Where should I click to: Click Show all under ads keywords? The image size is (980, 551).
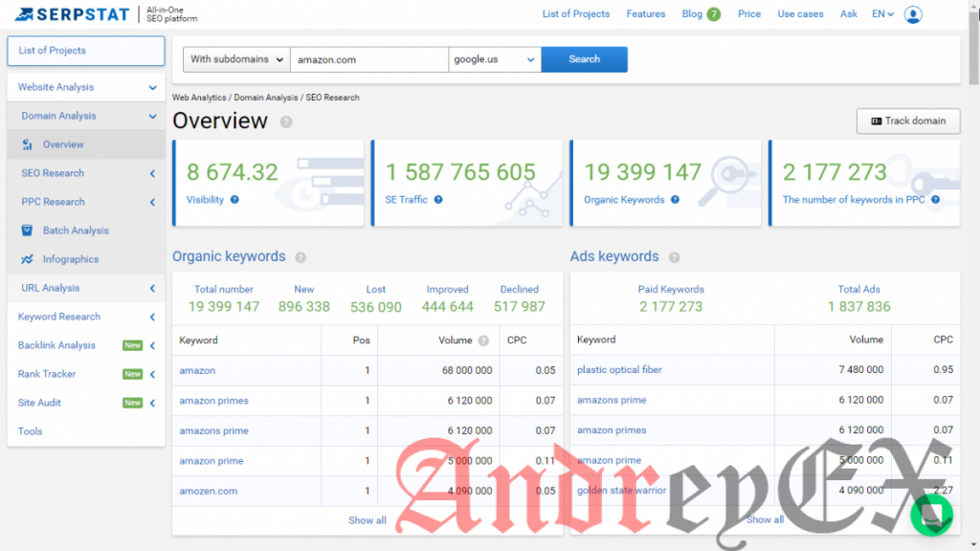click(x=765, y=519)
